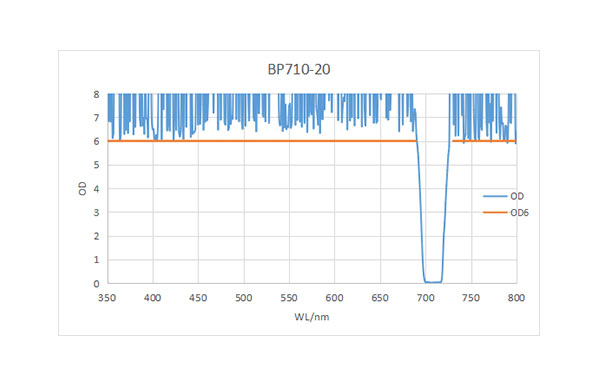Image resolution: width=600 pixels, height=383 pixels.
Task: Click the 700 x-axis tick label
Action: (426, 298)
